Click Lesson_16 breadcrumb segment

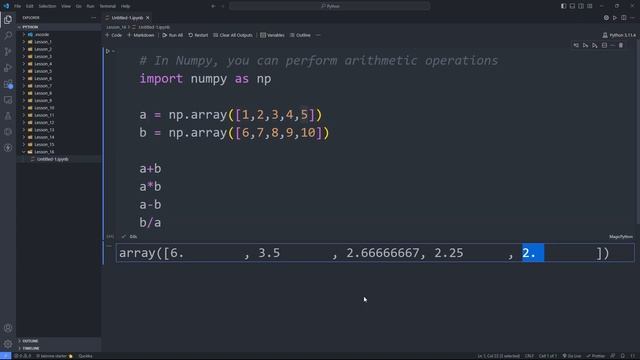pyautogui.click(x=116, y=27)
